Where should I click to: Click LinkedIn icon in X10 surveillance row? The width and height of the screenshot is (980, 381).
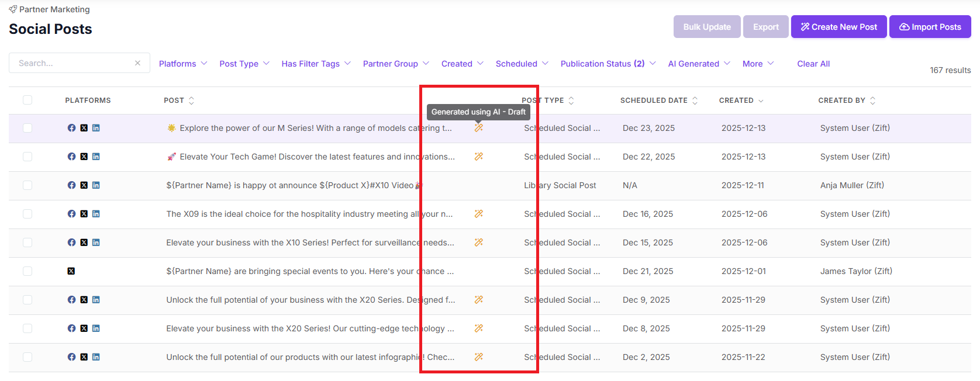click(x=96, y=243)
